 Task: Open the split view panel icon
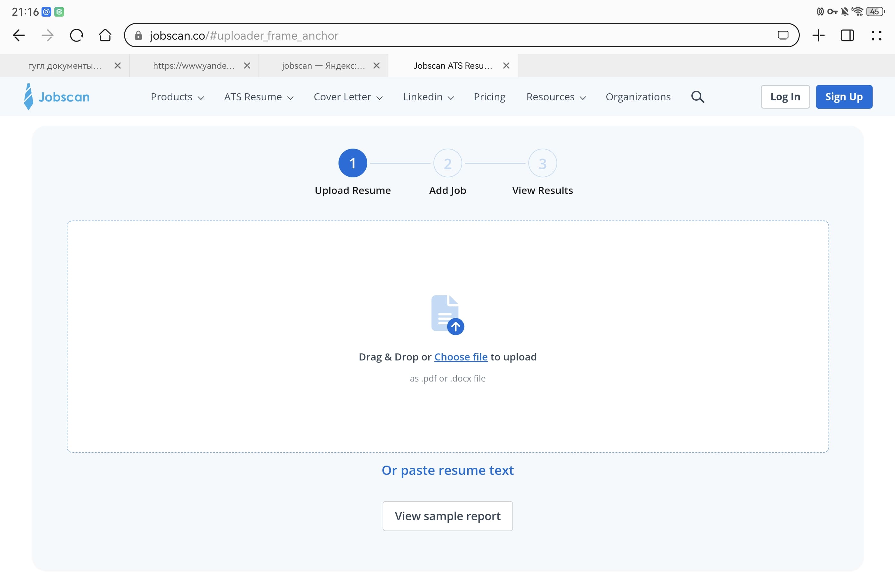(x=847, y=35)
